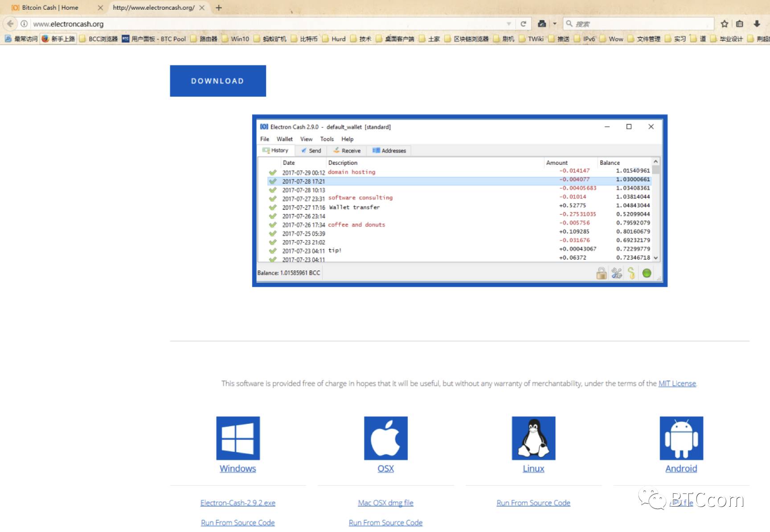Click Run From Source Code under Mac dmg link
Viewport: 770px width, 532px height.
click(386, 522)
